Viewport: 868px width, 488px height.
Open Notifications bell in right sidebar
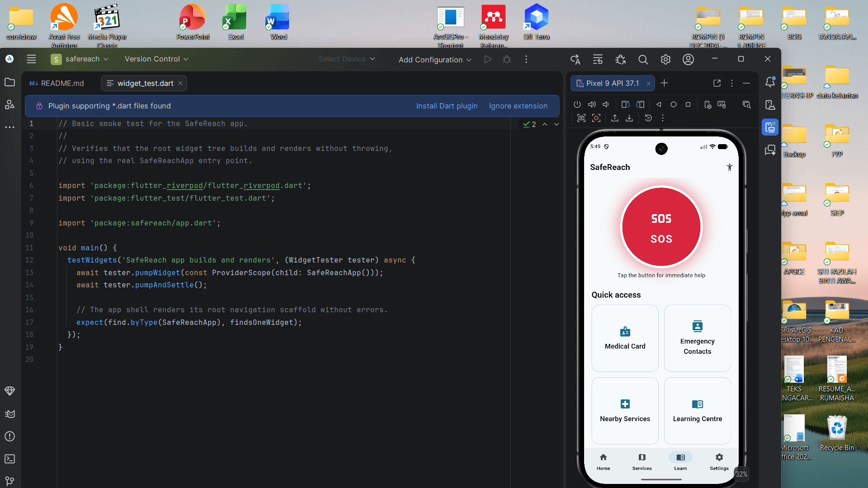pyautogui.click(x=770, y=82)
